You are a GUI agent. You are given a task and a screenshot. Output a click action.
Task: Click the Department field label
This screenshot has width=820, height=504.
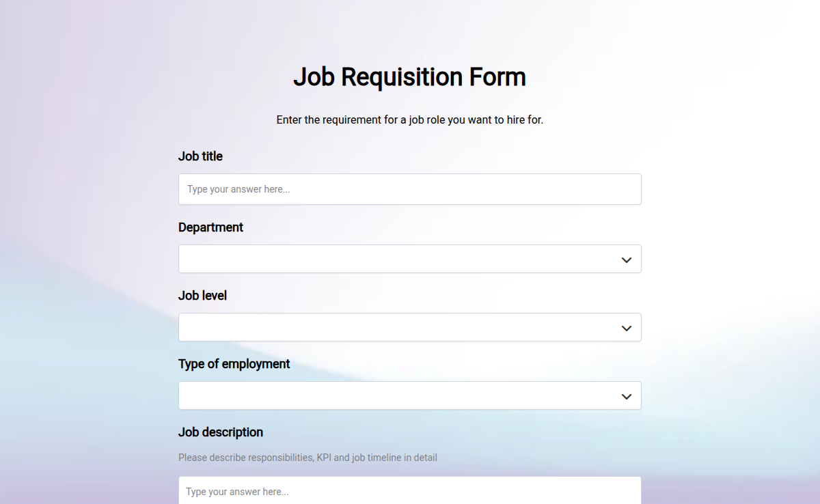(x=210, y=227)
